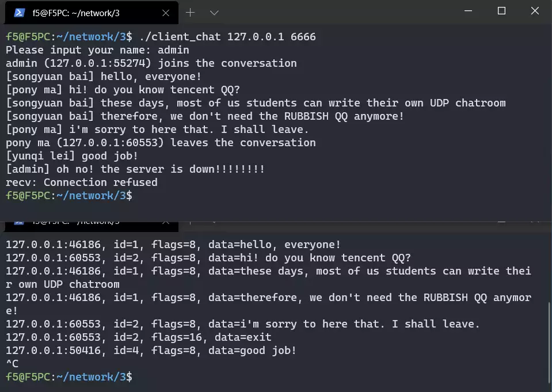The width and height of the screenshot is (552, 392).
Task: Open a new tab with the plus button
Action: [x=190, y=12]
